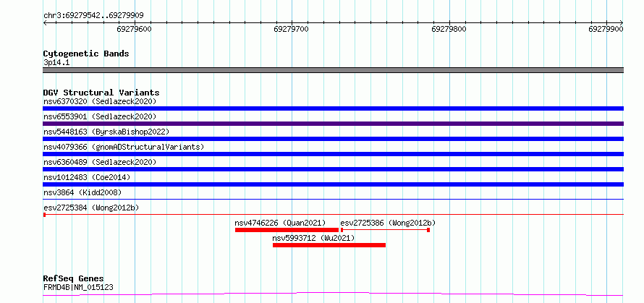This screenshot has width=644, height=303.
Task: Click ruler position 69279800
Action: pyautogui.click(x=449, y=29)
